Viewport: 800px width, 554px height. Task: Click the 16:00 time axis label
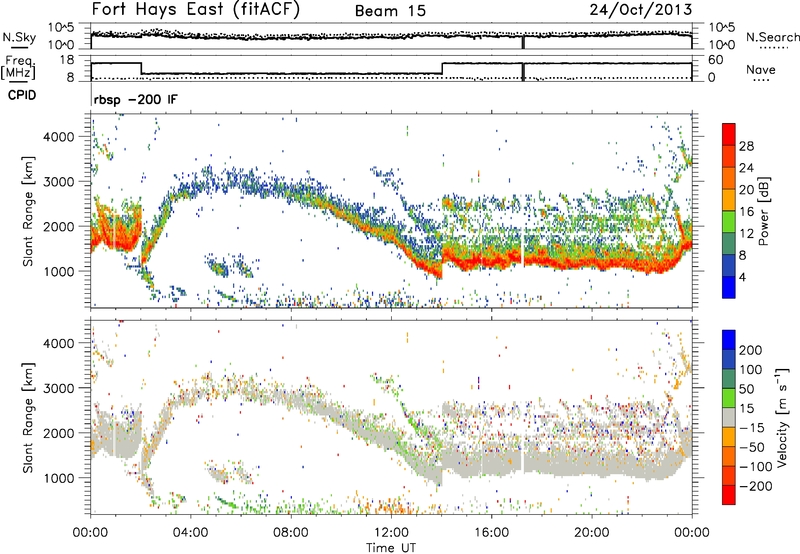tap(491, 533)
